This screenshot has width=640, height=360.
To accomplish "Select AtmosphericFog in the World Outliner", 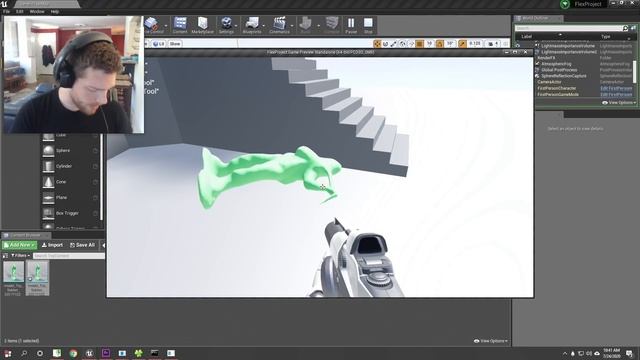I will tap(556, 64).
